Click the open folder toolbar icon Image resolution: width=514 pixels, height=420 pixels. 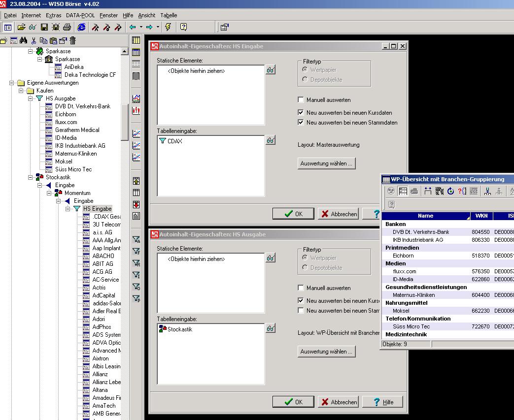click(21, 27)
